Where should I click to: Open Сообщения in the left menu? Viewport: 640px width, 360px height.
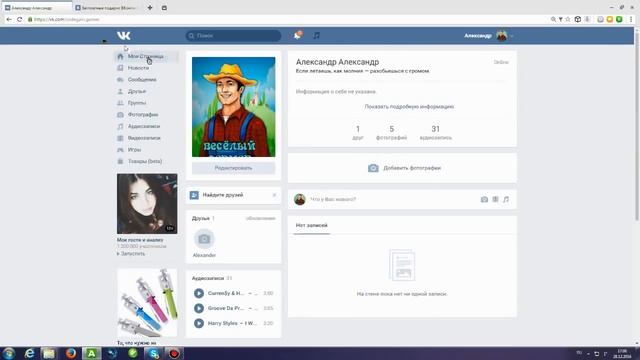(142, 80)
